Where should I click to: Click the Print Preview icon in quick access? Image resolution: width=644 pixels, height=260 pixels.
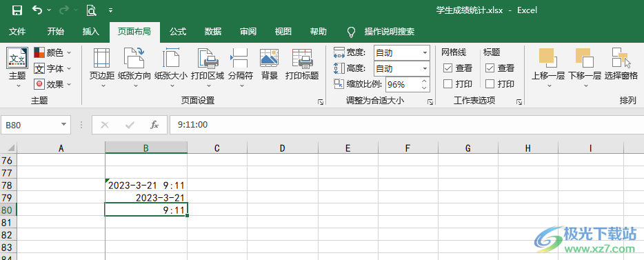pos(91,10)
